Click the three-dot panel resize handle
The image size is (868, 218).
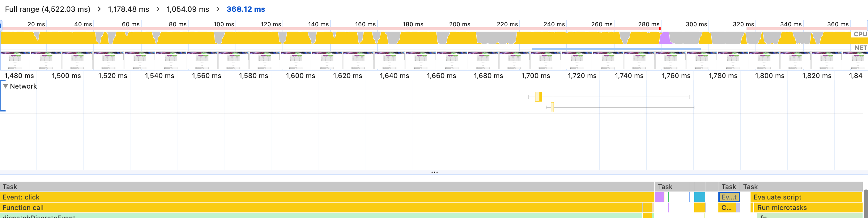click(434, 172)
